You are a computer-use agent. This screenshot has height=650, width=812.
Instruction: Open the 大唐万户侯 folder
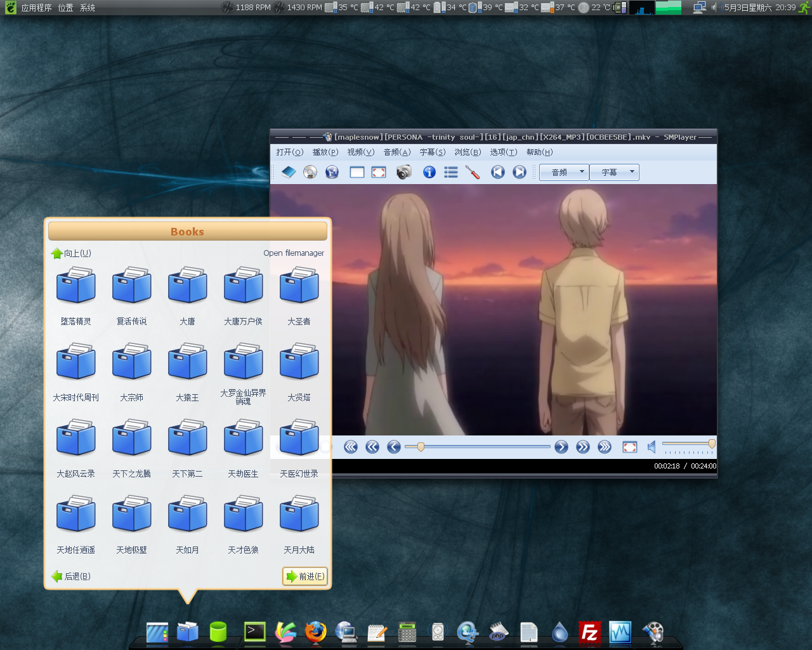click(244, 296)
